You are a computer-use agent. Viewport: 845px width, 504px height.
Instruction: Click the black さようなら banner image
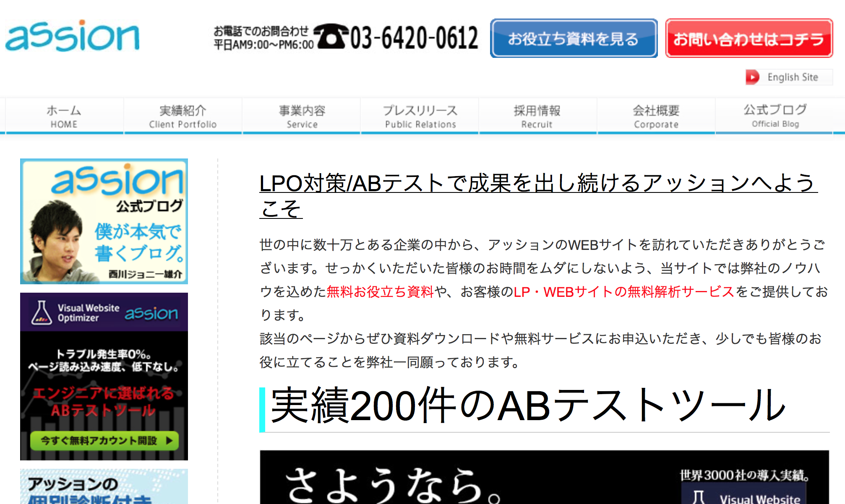pos(544,478)
